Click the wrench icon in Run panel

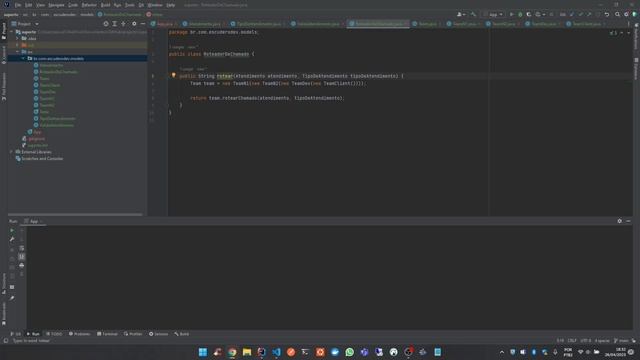pyautogui.click(x=12, y=239)
